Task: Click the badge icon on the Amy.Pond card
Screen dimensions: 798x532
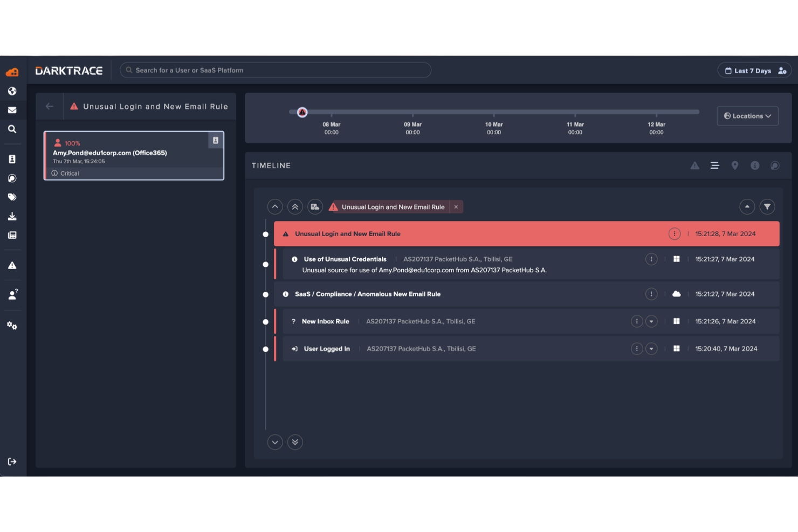Action: pyautogui.click(x=216, y=140)
